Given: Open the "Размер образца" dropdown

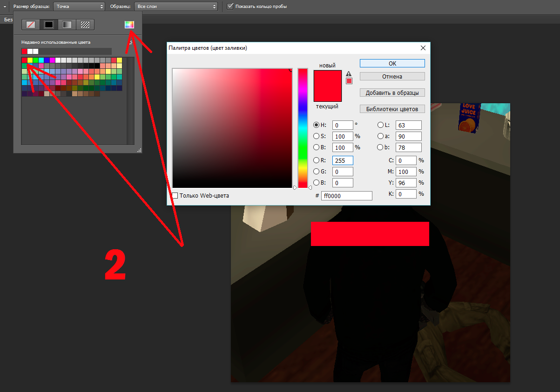Looking at the screenshot, I should click(79, 7).
